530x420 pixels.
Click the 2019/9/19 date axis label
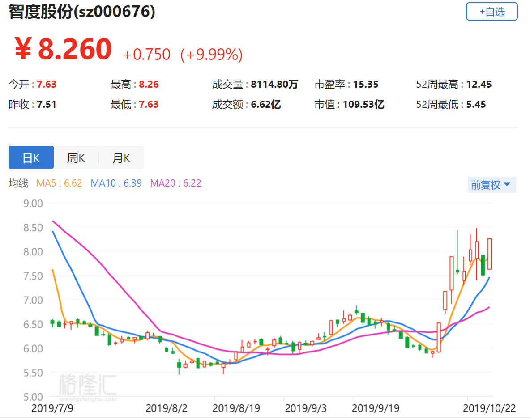click(376, 408)
